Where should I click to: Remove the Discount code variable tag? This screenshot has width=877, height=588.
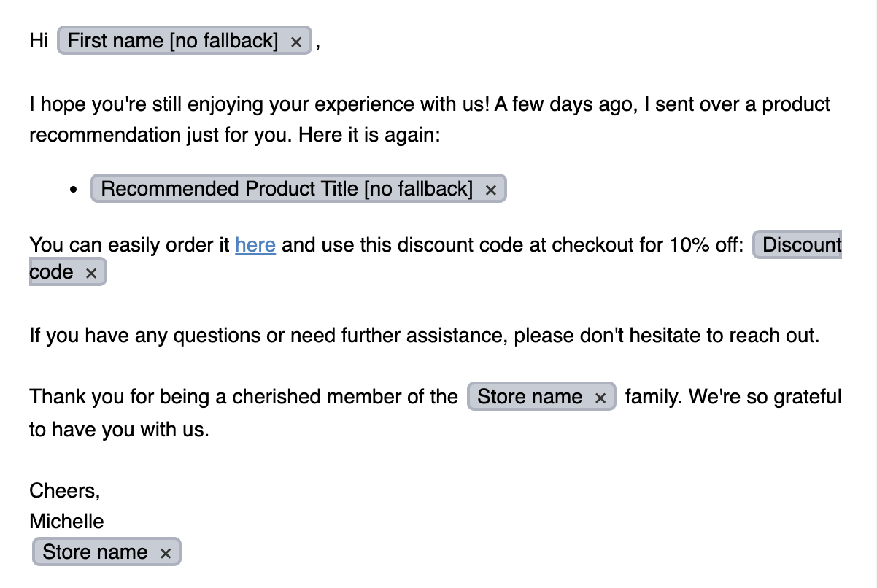pyautogui.click(x=91, y=274)
